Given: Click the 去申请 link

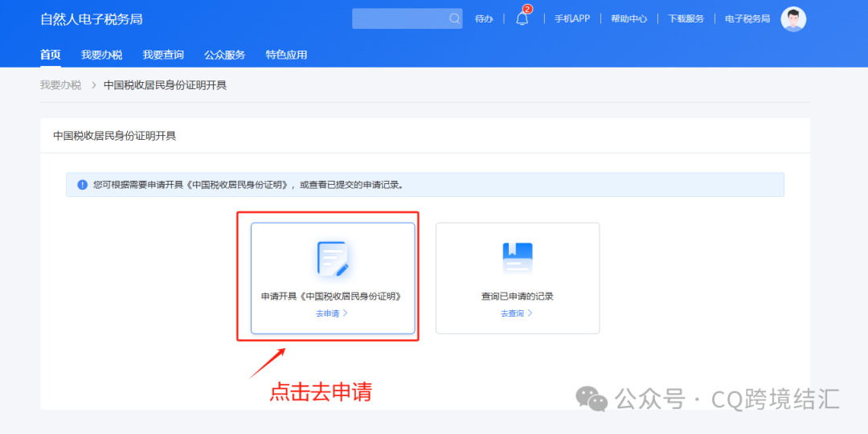Looking at the screenshot, I should pos(328,313).
